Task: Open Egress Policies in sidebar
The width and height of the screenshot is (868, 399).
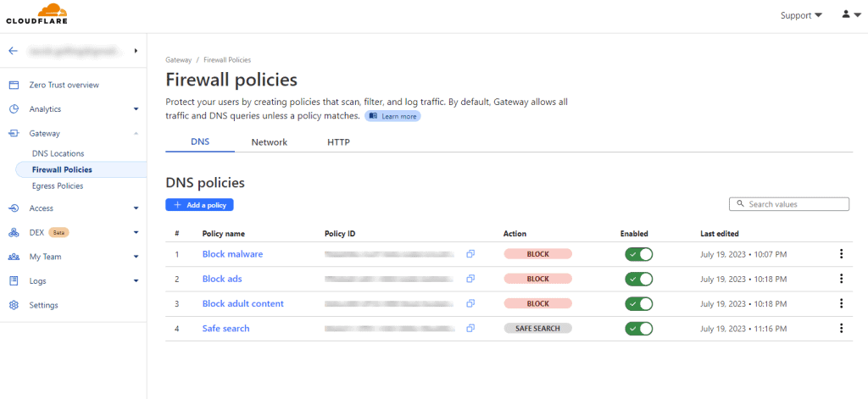Action: point(58,186)
